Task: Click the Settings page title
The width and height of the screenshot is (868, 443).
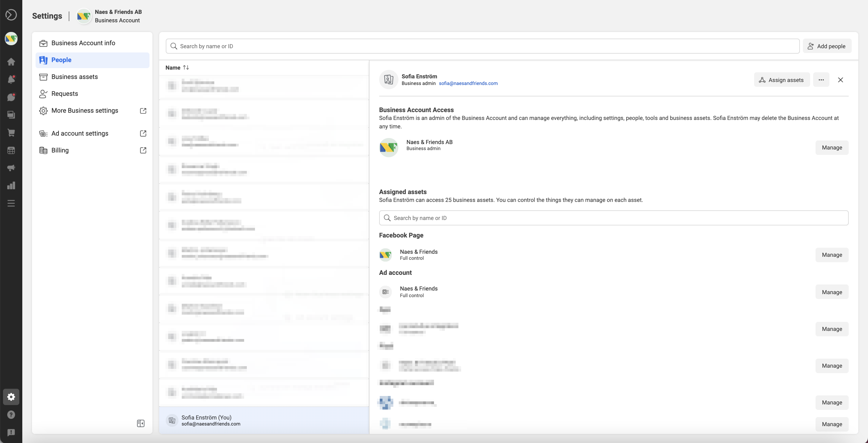Action: point(47,16)
